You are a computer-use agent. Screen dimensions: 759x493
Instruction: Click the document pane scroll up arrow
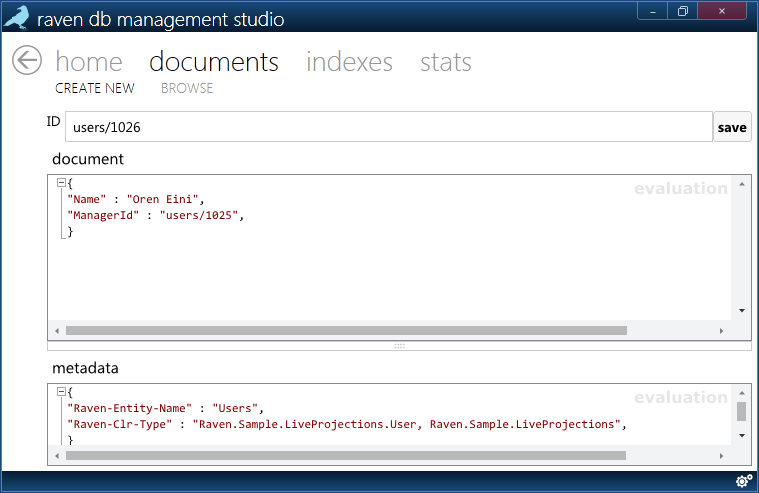pyautogui.click(x=742, y=184)
